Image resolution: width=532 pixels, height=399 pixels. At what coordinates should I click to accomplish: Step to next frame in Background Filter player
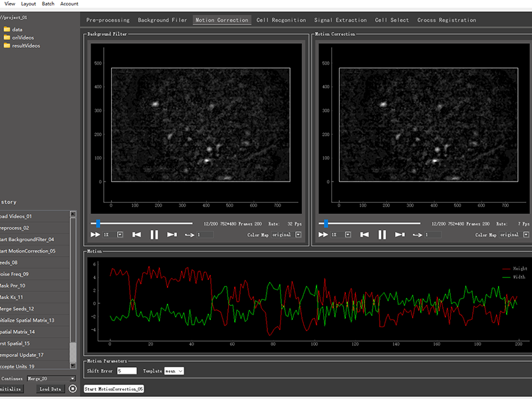(172, 235)
